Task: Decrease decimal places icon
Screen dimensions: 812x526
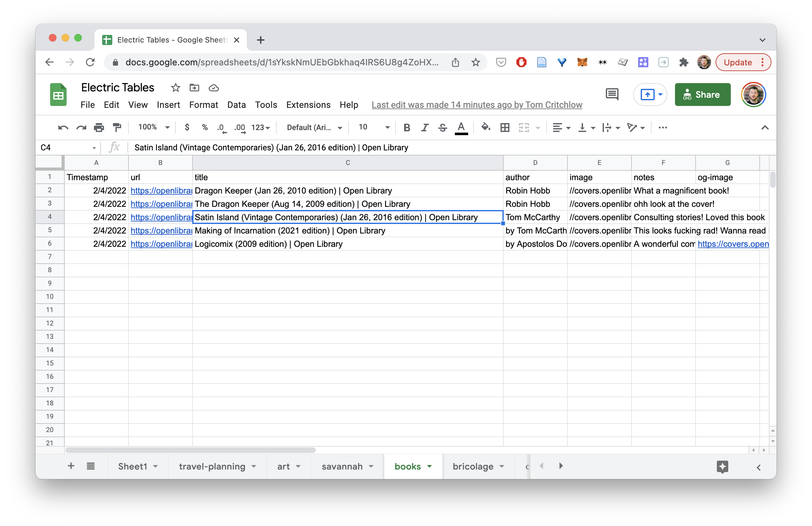Action: 222,128
